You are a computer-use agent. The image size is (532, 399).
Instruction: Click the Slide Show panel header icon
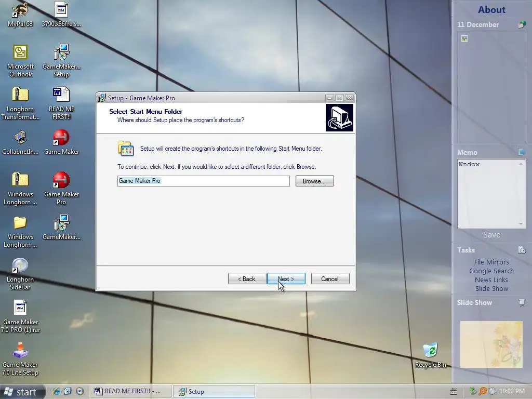coord(522,302)
